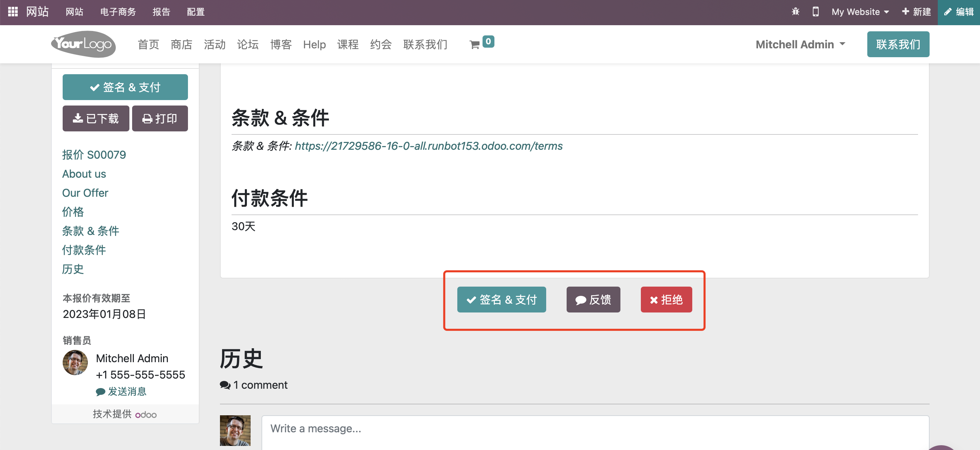Click the 已下载 download button

pos(96,118)
